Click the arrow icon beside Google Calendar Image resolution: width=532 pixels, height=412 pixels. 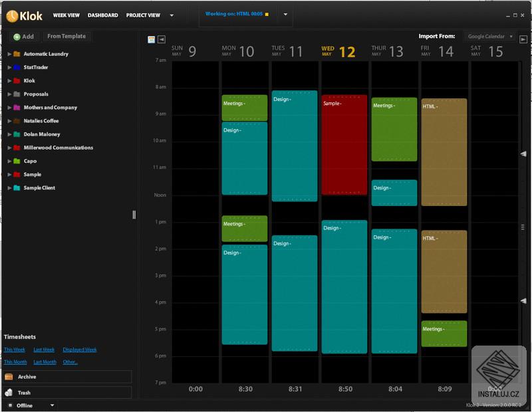coord(523,40)
